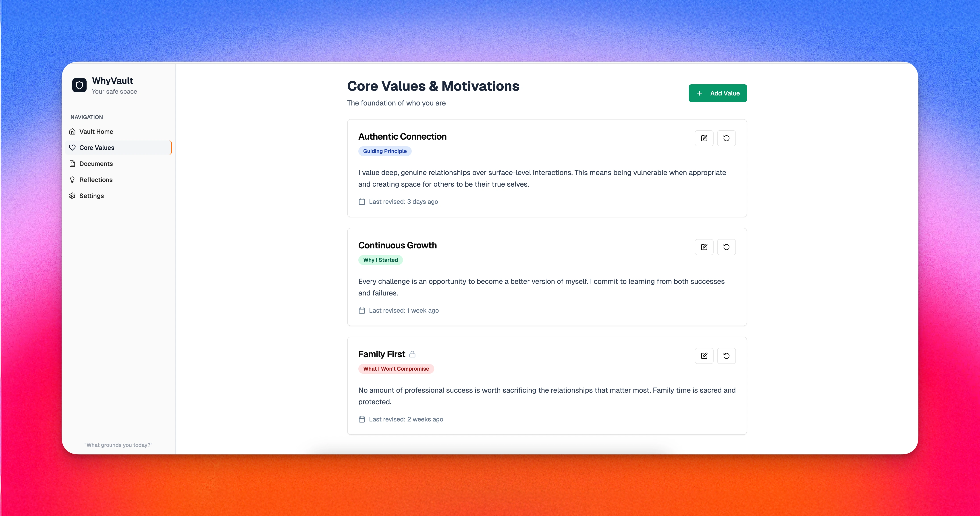
Task: Edit the Family First value
Action: click(x=704, y=356)
